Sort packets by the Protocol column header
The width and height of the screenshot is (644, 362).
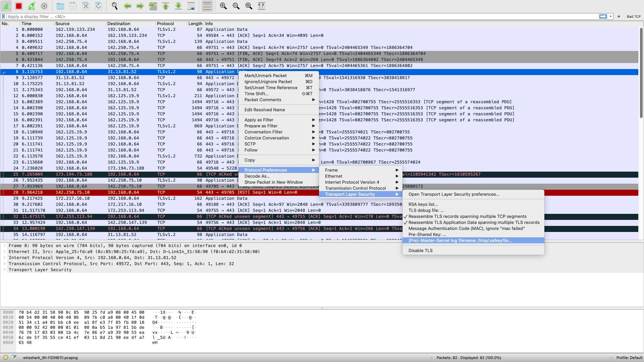pos(171,24)
